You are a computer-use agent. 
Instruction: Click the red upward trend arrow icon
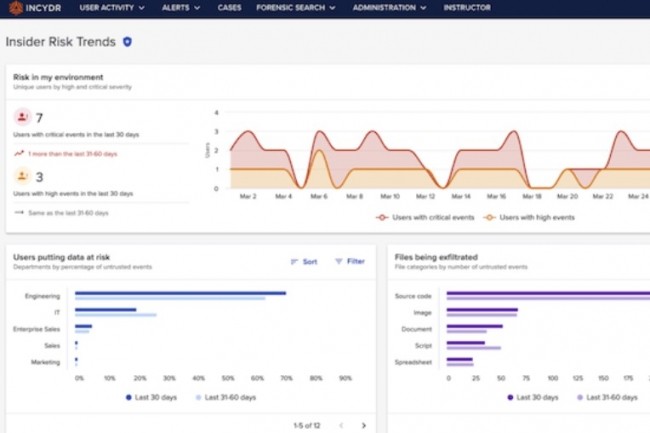(x=19, y=154)
